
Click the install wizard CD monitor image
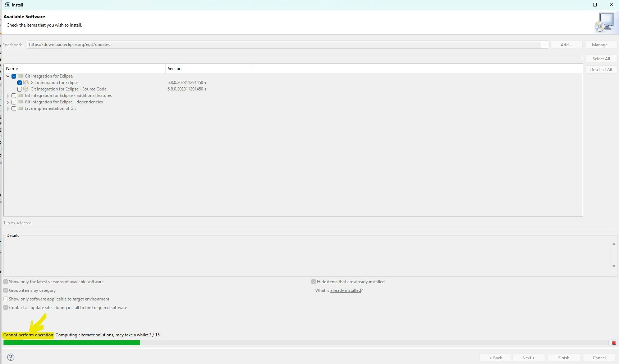point(605,22)
